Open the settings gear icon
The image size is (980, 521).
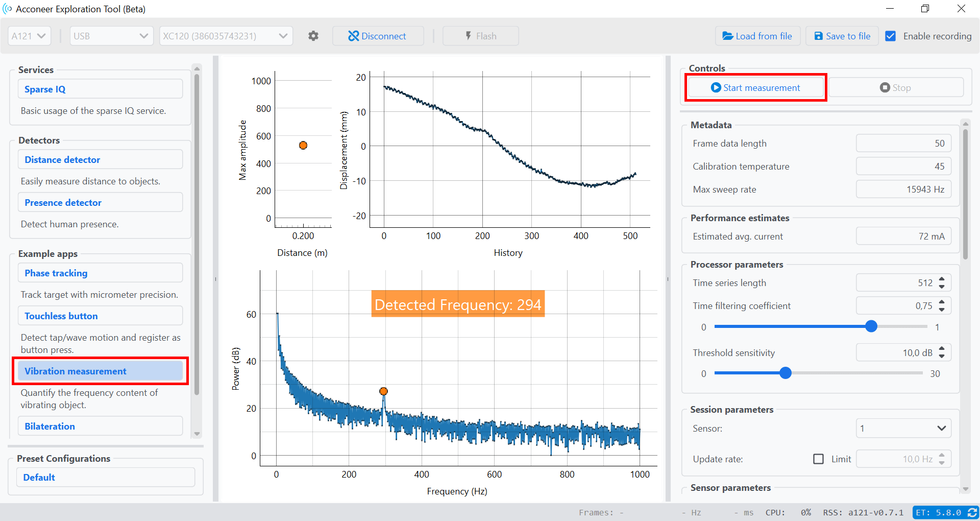[x=313, y=36]
